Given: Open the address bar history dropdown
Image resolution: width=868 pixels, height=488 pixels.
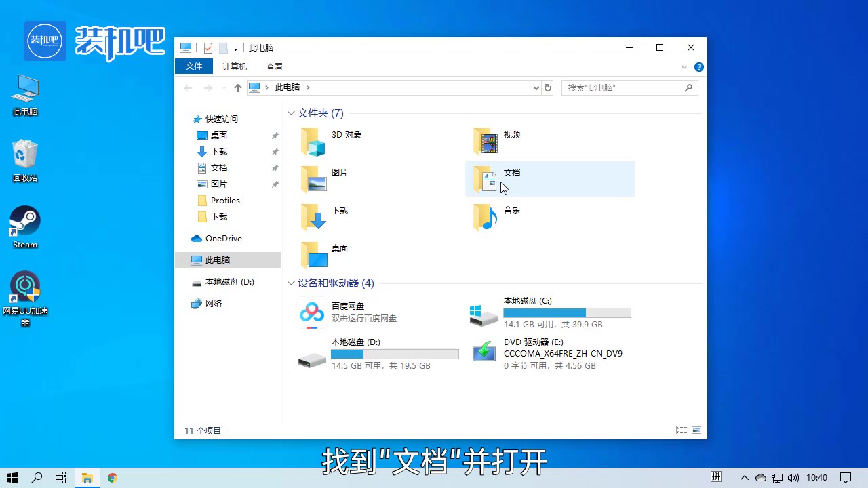Looking at the screenshot, I should [x=536, y=87].
